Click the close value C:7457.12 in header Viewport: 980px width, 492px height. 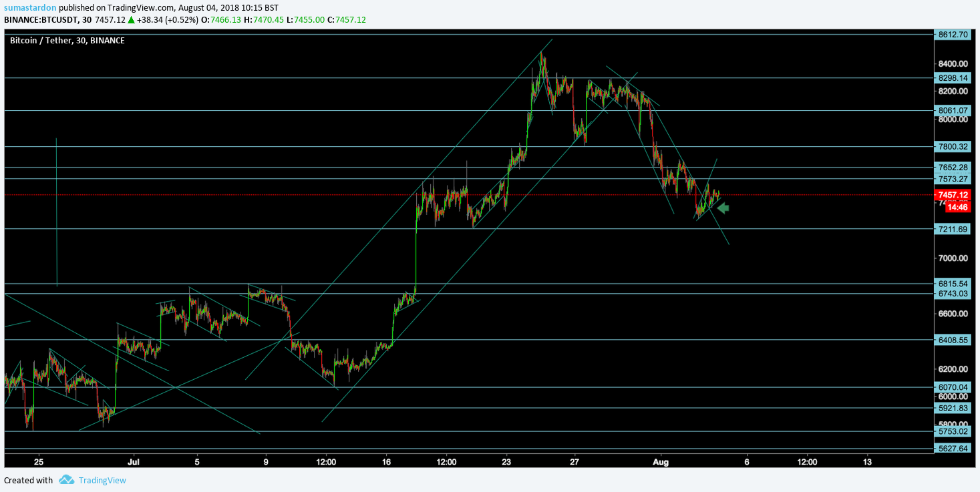347,20
